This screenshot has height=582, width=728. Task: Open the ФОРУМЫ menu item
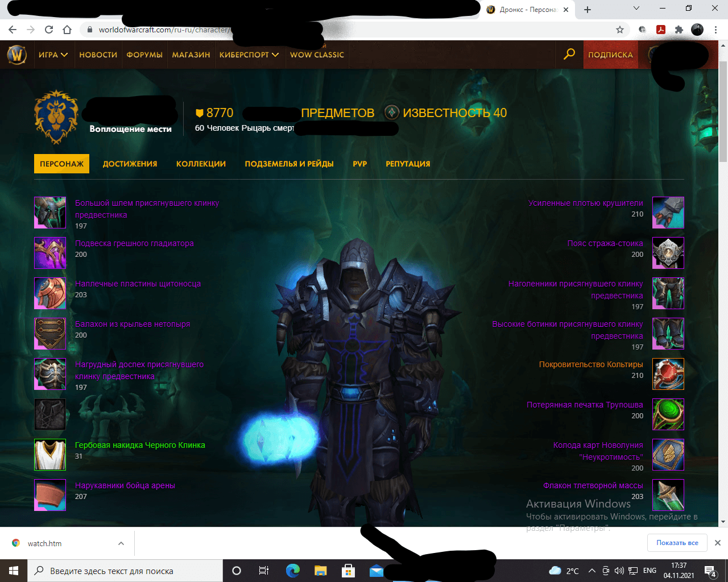(x=144, y=55)
